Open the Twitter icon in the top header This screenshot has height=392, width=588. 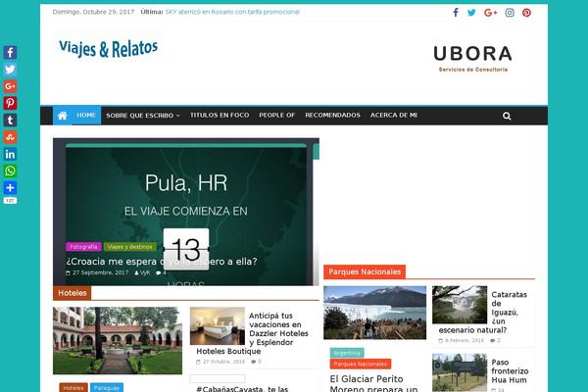[471, 13]
